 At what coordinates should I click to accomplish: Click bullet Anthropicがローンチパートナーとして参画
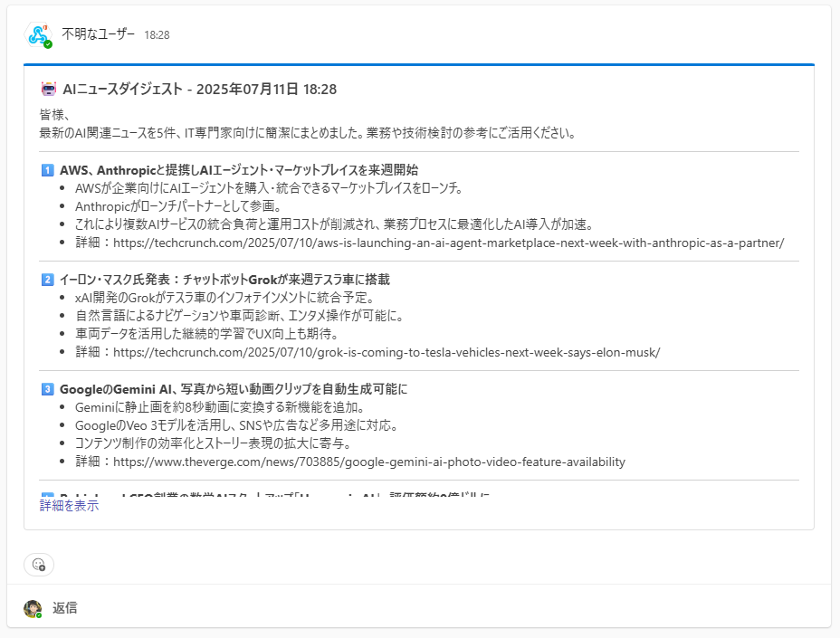[x=178, y=206]
